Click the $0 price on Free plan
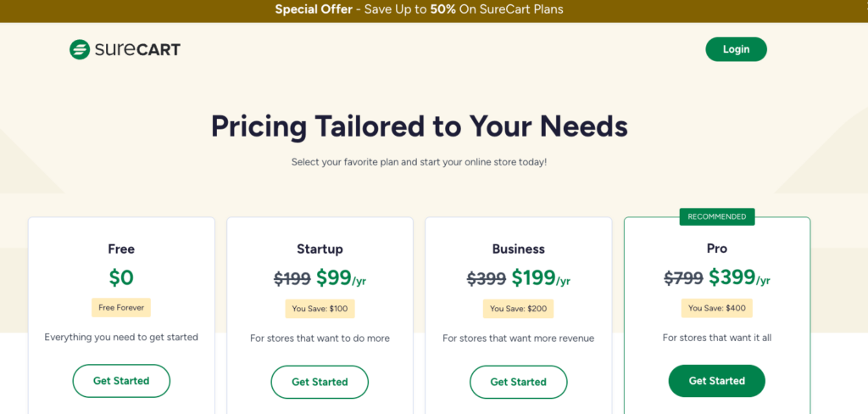The height and width of the screenshot is (414, 868). pyautogui.click(x=121, y=277)
